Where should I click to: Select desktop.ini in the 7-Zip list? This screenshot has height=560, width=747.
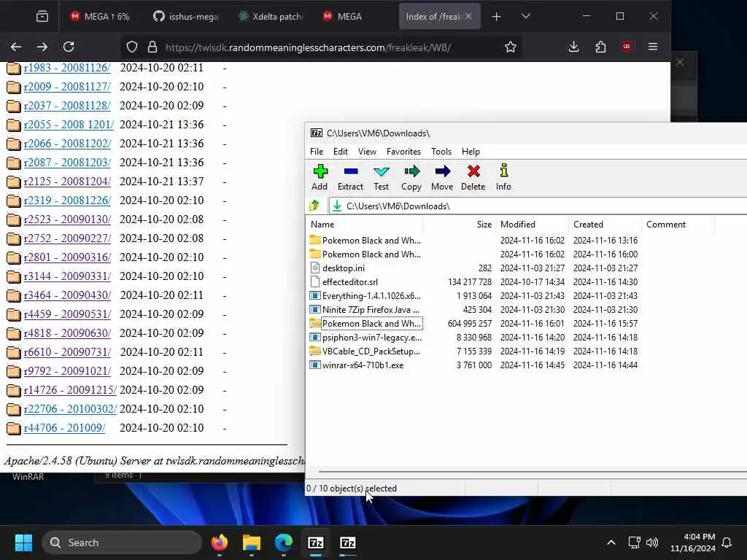coord(343,268)
